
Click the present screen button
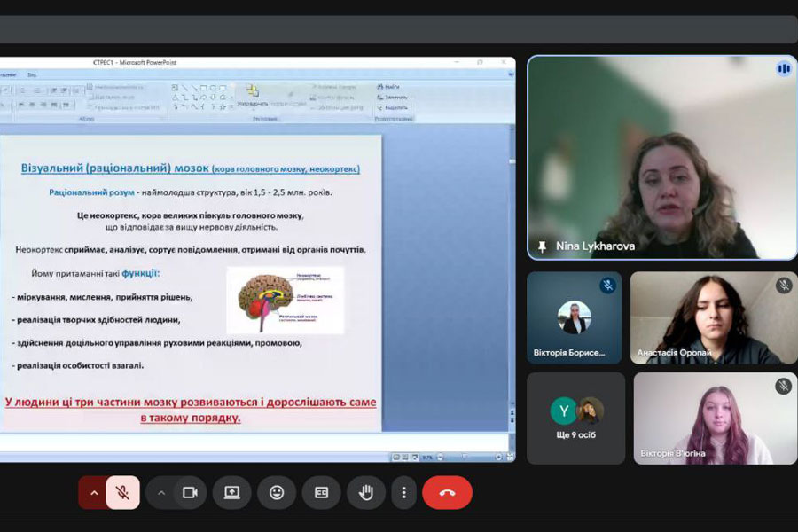tap(231, 492)
